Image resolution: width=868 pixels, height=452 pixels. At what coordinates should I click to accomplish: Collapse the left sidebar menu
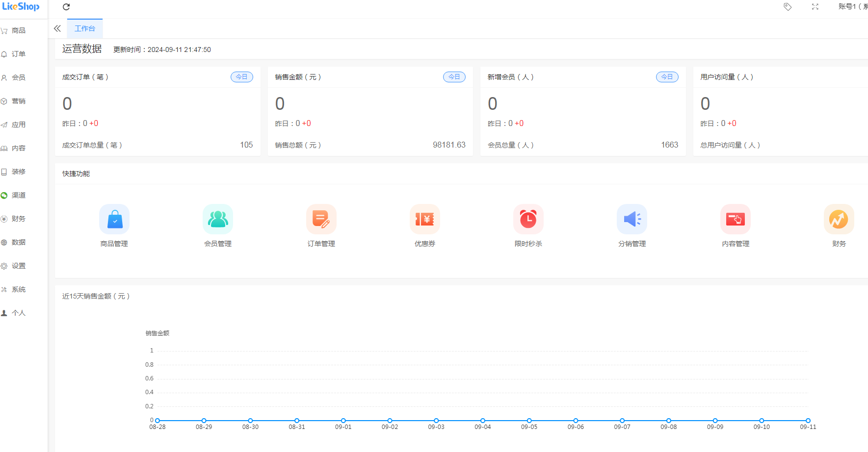[x=57, y=28]
